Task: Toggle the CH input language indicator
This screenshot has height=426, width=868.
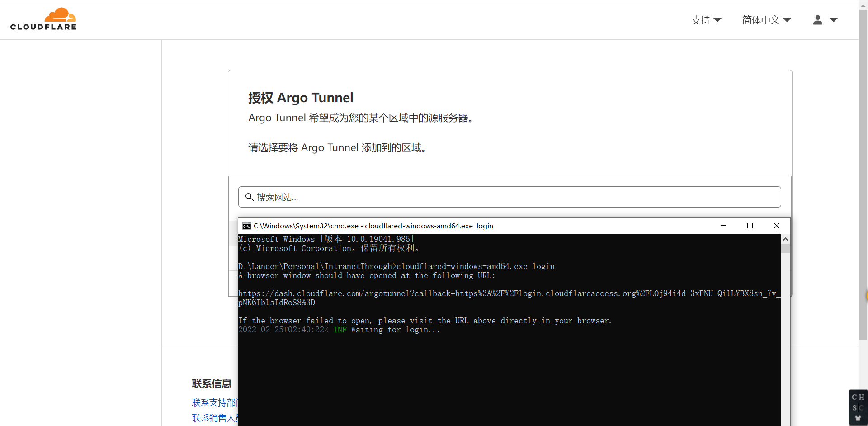Action: [x=858, y=397]
